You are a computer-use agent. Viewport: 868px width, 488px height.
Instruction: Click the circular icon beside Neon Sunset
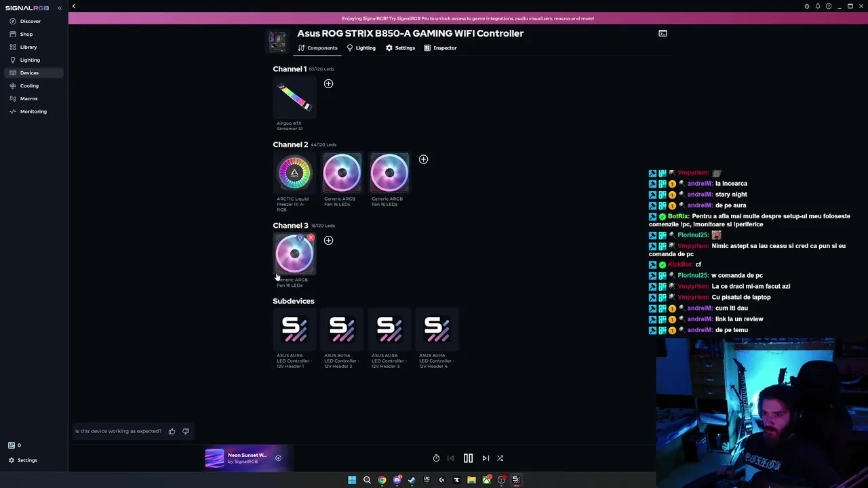click(x=278, y=458)
